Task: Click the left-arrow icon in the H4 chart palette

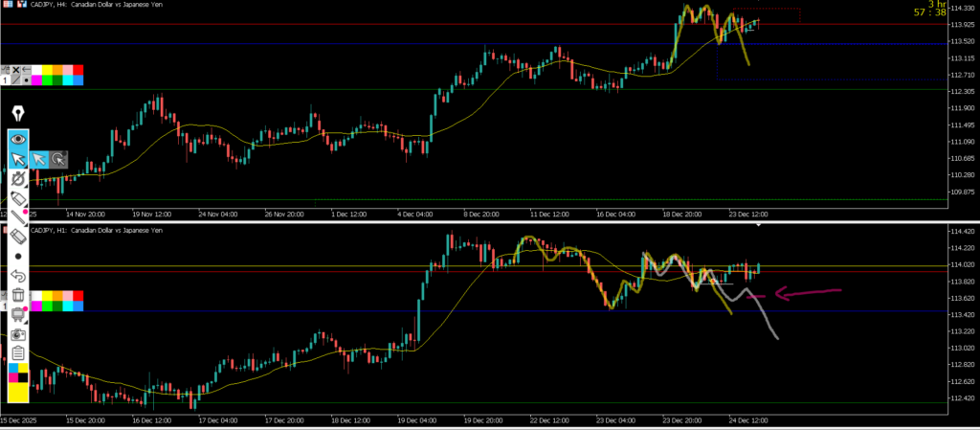Action: coord(26,69)
